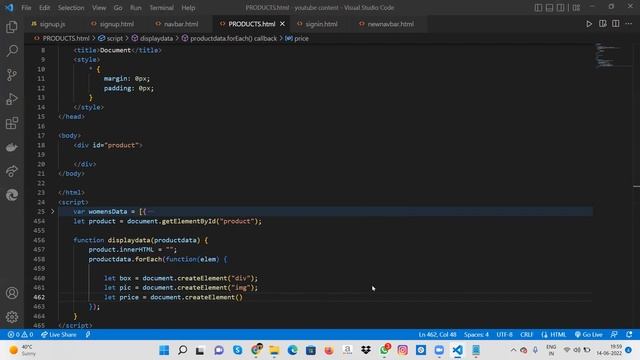Open the Search view in activity bar

pyautogui.click(x=12, y=51)
